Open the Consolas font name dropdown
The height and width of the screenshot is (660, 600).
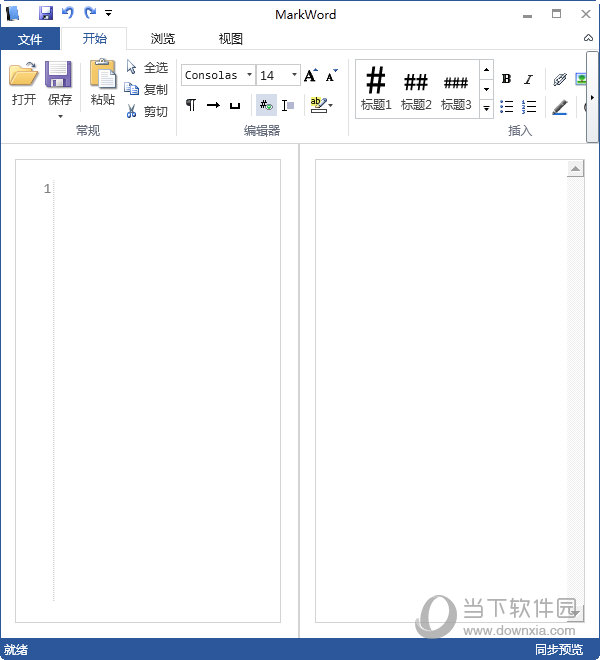(249, 75)
